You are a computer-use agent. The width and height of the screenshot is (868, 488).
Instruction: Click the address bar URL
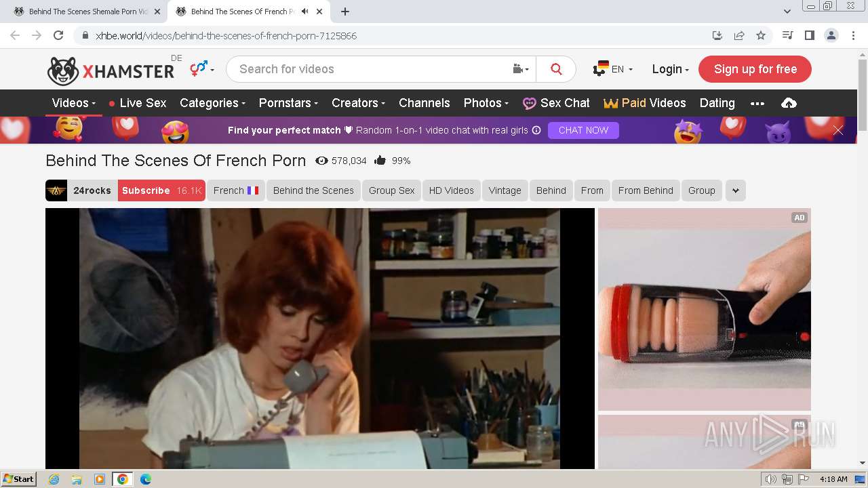[226, 36]
